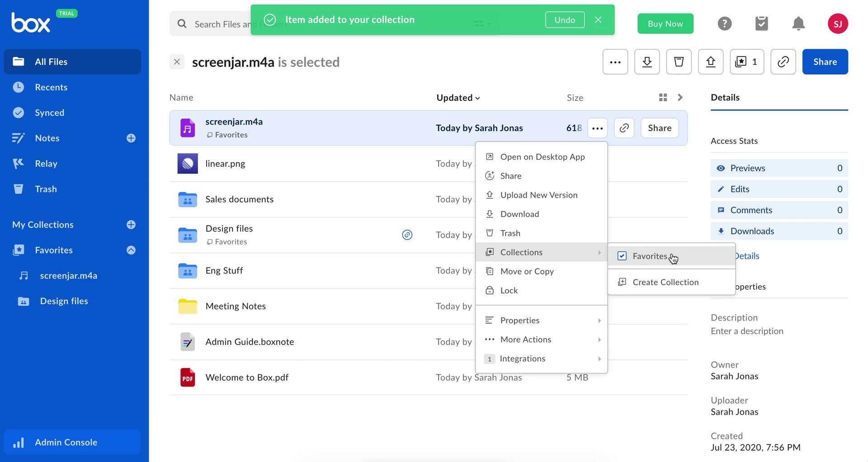Viewport: 868px width, 462px height.
Task: Expand the More Actions submenu
Action: [542, 339]
